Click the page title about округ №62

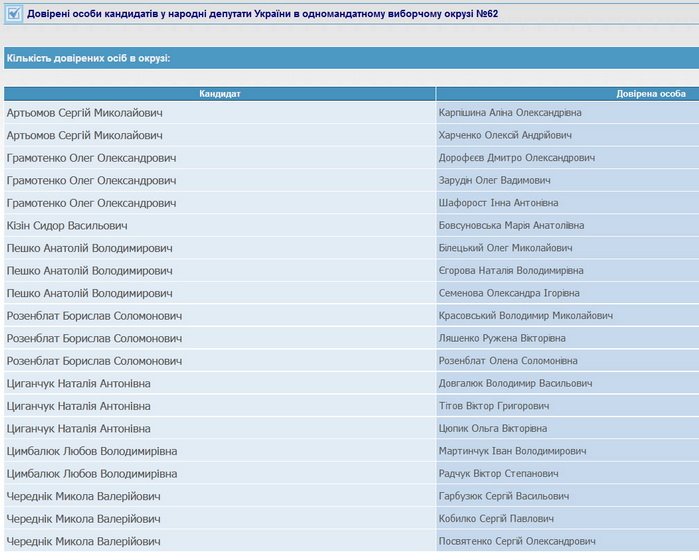pyautogui.click(x=262, y=14)
